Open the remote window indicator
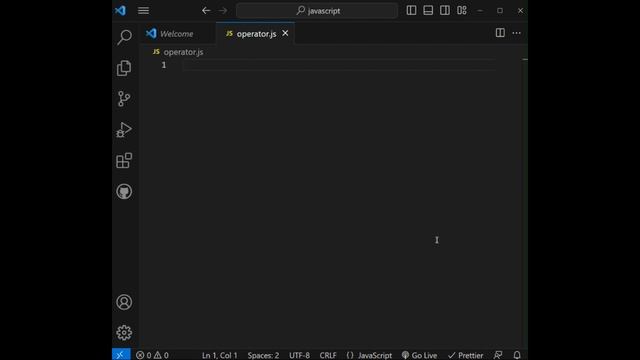Screen dimensions: 640x360 coord(121,355)
